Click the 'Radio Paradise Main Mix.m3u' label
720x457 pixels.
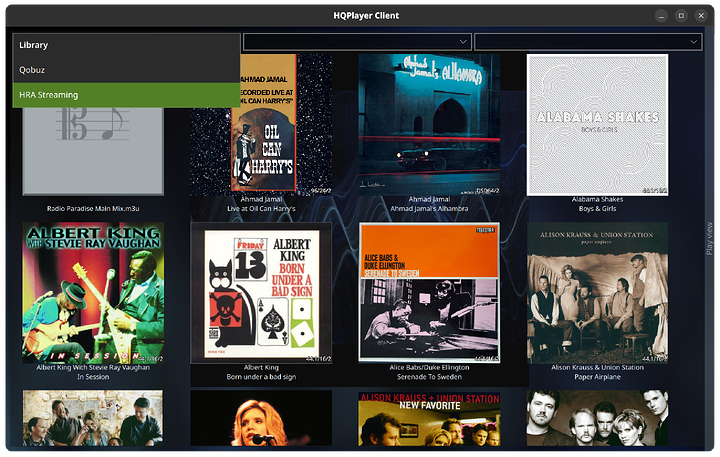(93, 209)
